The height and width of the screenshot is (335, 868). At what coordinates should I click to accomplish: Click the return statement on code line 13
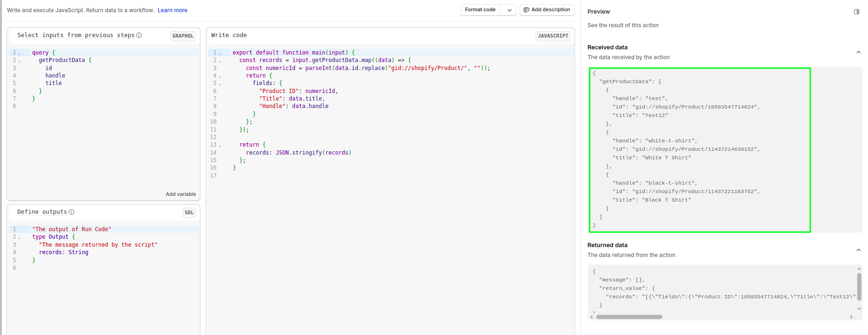coord(249,145)
